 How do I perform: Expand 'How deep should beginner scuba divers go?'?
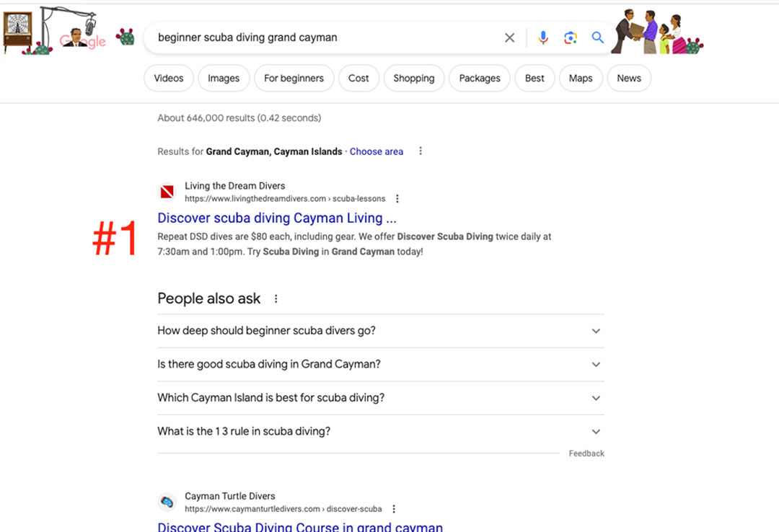point(381,331)
